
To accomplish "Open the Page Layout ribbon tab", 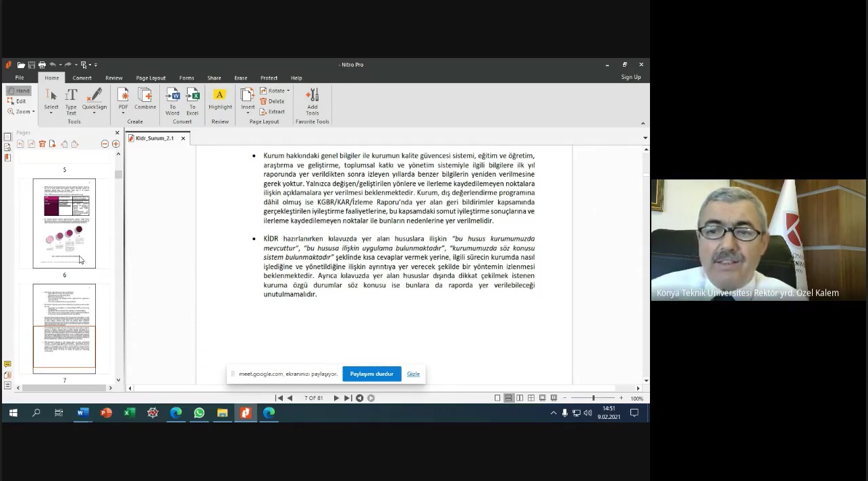I will (x=151, y=78).
